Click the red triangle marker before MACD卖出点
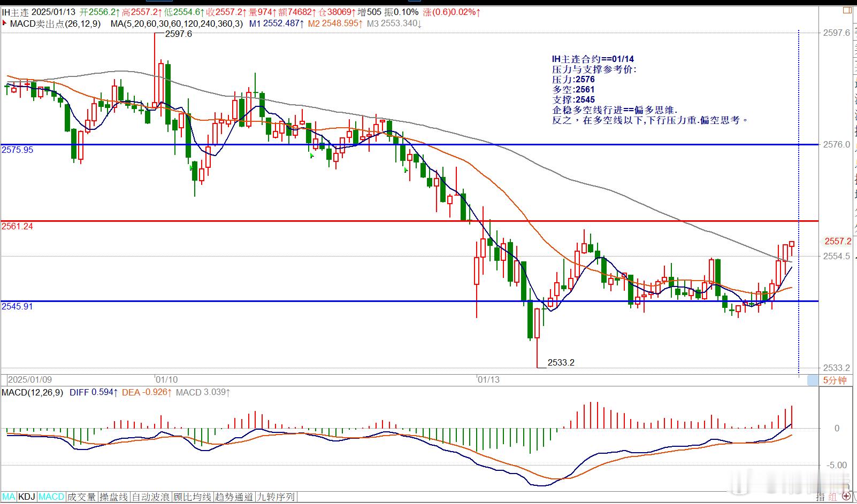The image size is (857, 504). pos(4,22)
